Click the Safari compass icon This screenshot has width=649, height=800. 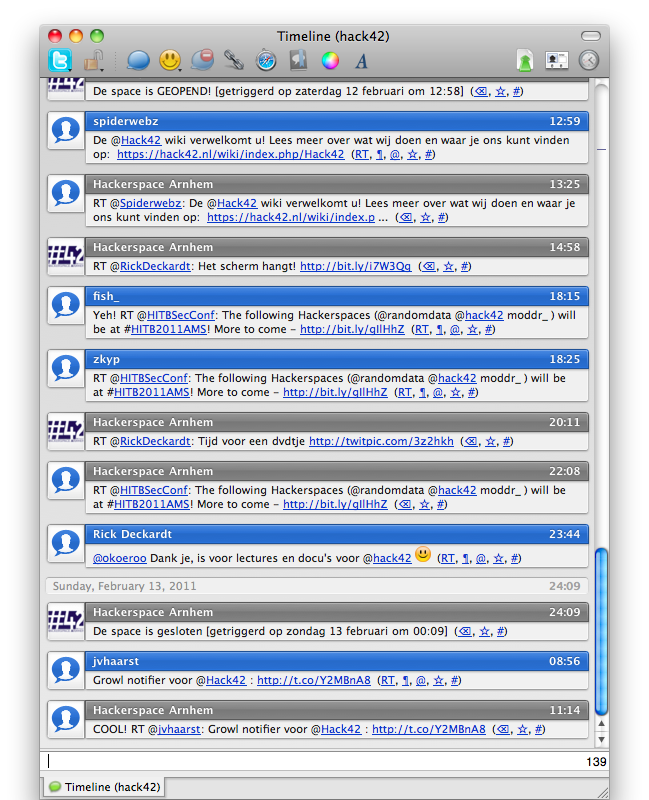tap(265, 61)
